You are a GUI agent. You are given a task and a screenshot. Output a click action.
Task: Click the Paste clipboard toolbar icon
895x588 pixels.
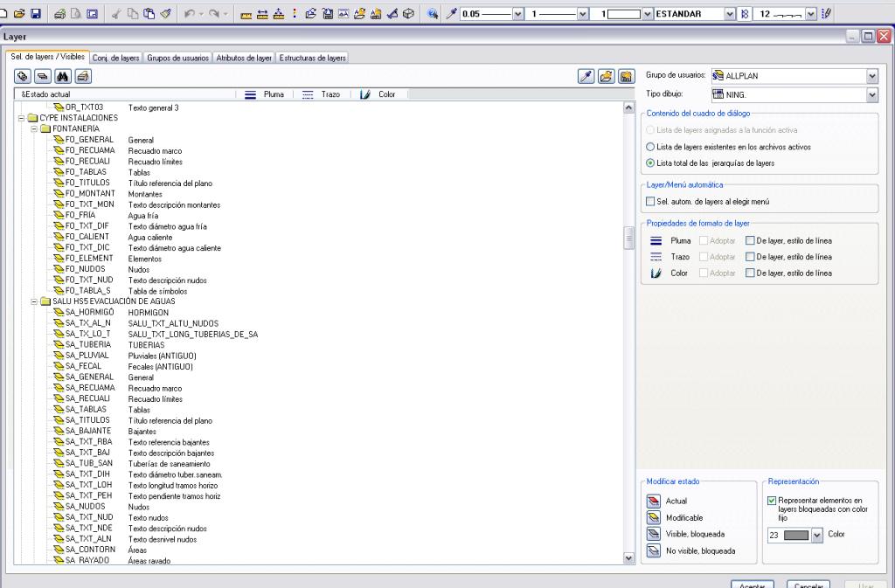tap(149, 14)
